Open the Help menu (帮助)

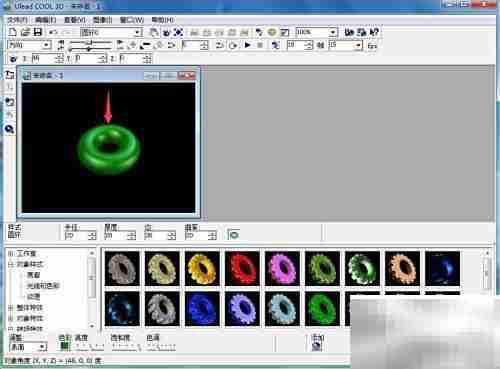pyautogui.click(x=163, y=20)
